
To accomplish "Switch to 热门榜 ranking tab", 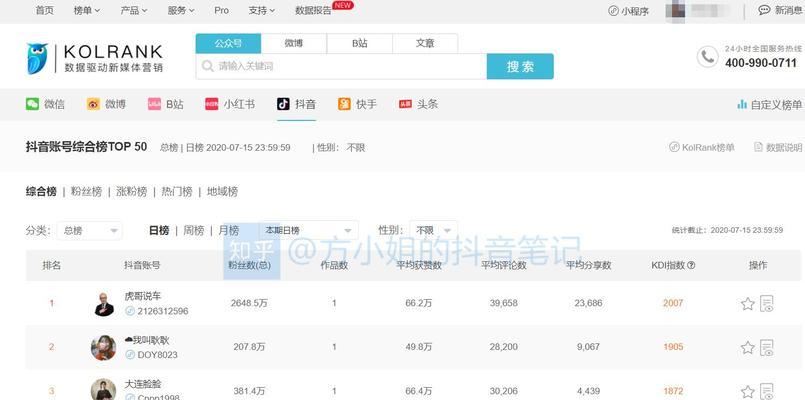I will point(177,192).
